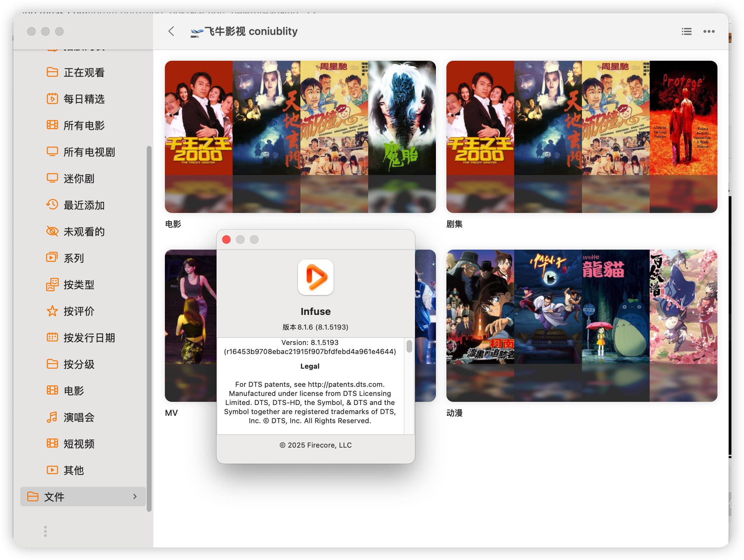Viewport: 744px width, 560px height.
Task: Click the © 2025 Firecore, LLC text
Action: coord(315,445)
